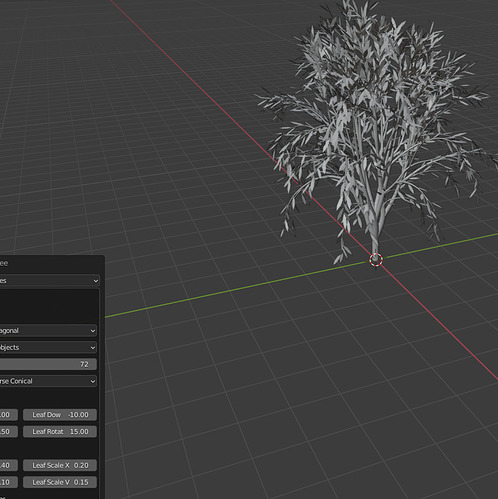Click the 3D cursor at tree base

pyautogui.click(x=376, y=260)
